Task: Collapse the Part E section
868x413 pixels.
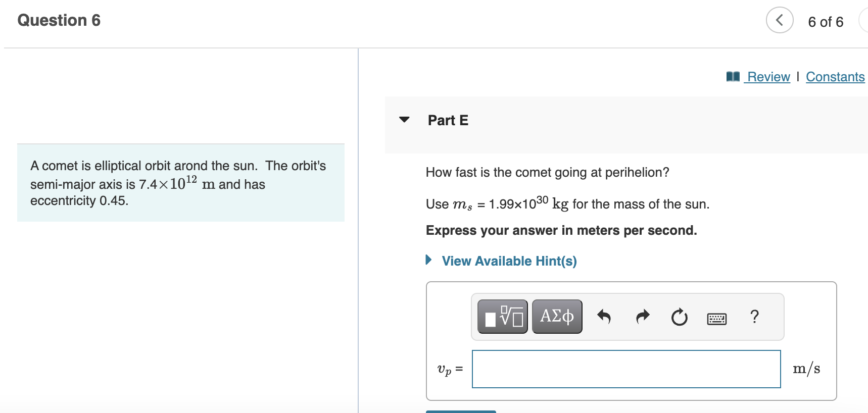Action: [x=404, y=120]
